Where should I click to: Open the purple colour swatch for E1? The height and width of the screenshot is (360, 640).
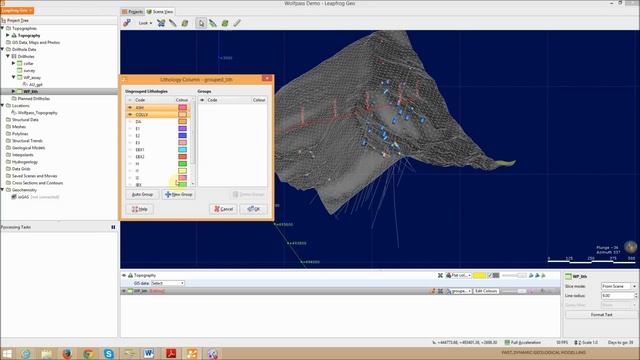tap(182, 129)
